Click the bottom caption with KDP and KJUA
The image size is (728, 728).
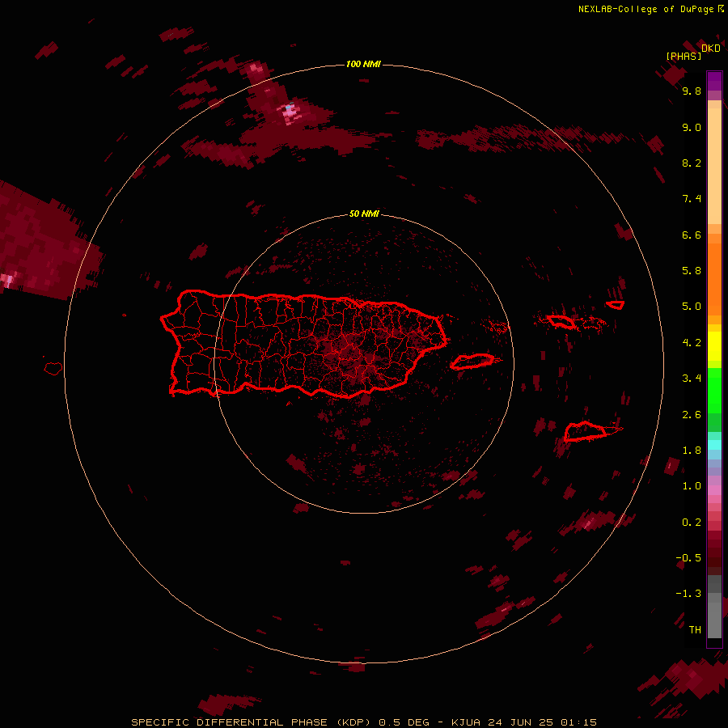tap(364, 722)
